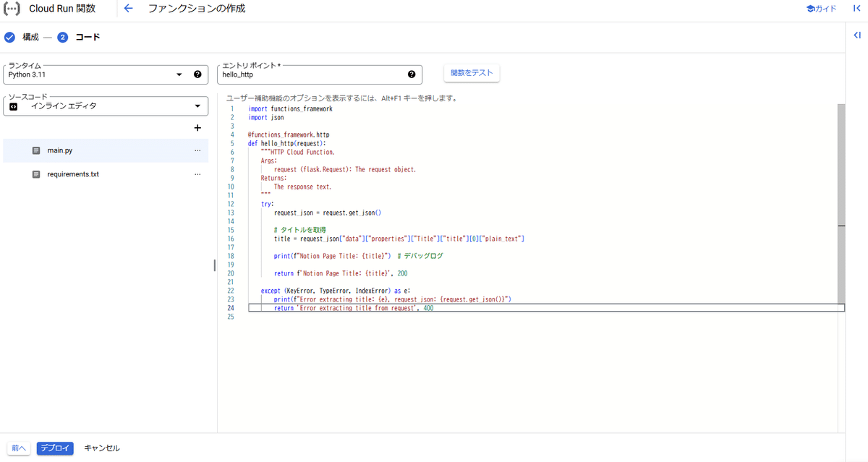Click the ファンクションの作成 page title

click(197, 9)
